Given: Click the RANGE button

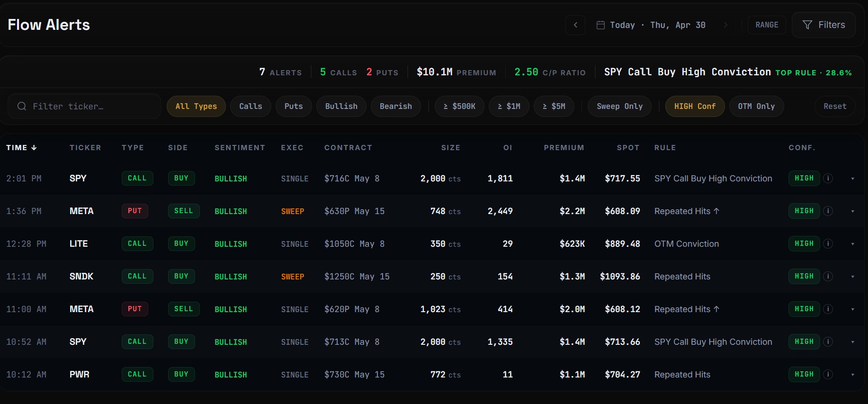Looking at the screenshot, I should point(767,25).
